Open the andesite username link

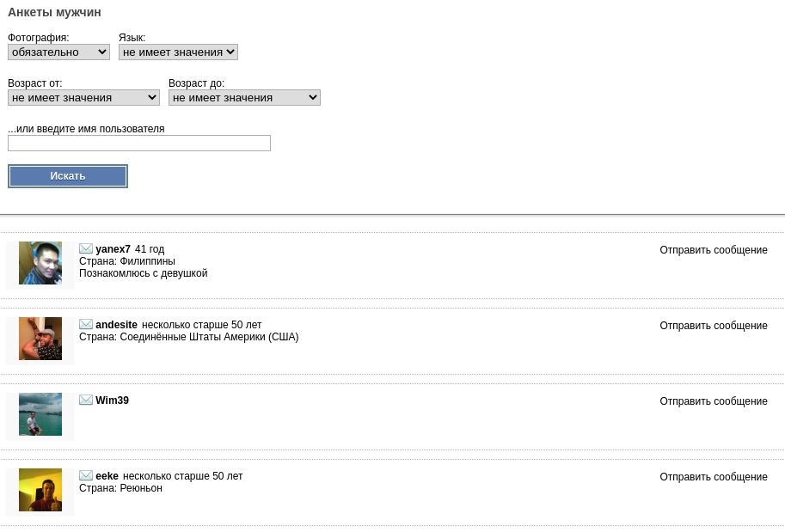pyautogui.click(x=116, y=325)
